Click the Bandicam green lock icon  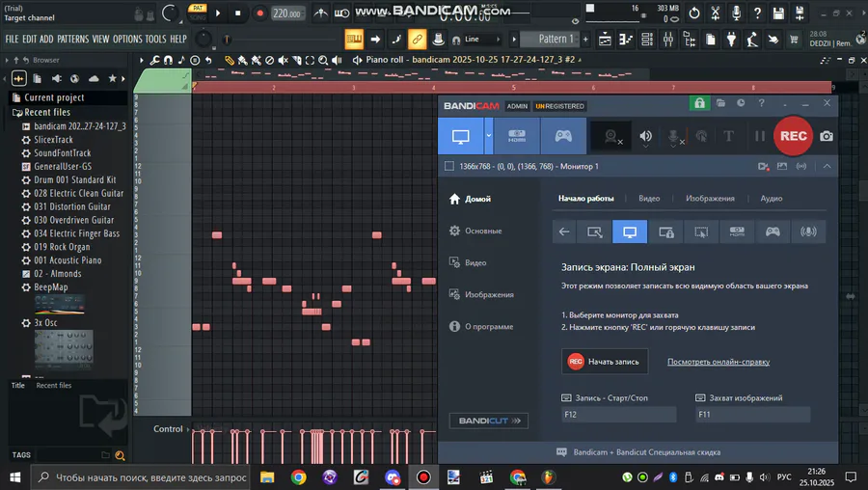click(700, 103)
